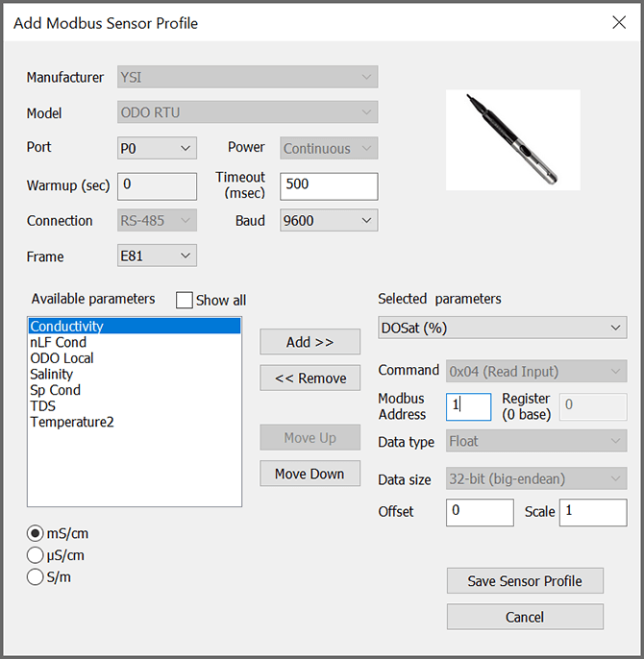Click the Scale input field

pos(593,512)
